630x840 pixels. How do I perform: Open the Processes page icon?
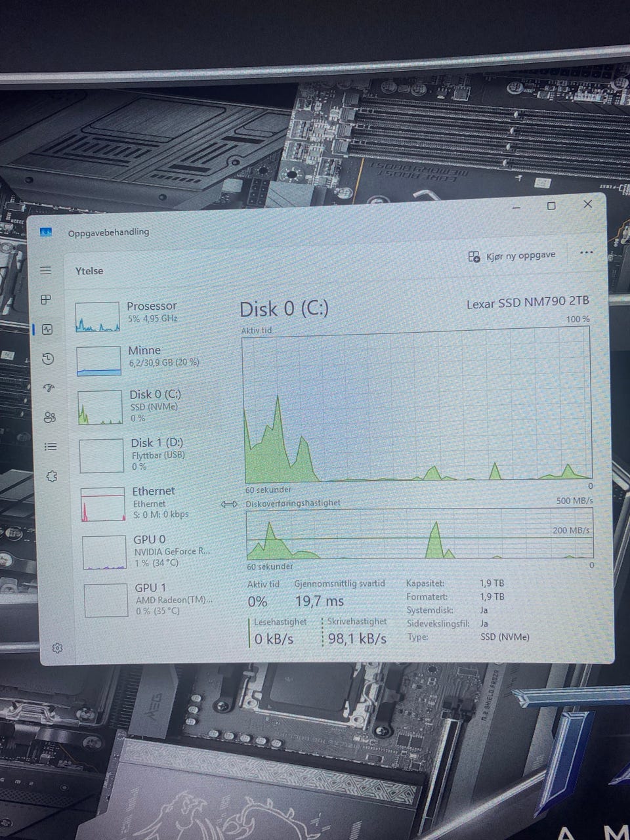point(46,300)
